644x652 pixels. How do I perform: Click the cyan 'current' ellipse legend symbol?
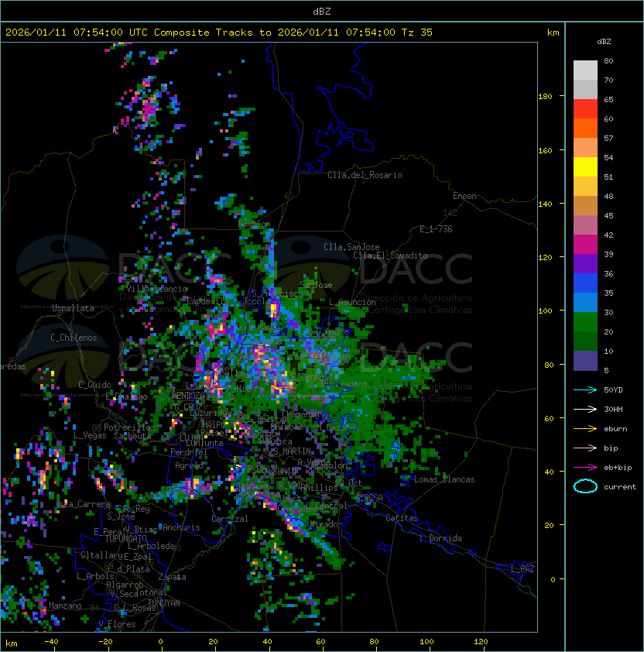pyautogui.click(x=585, y=486)
